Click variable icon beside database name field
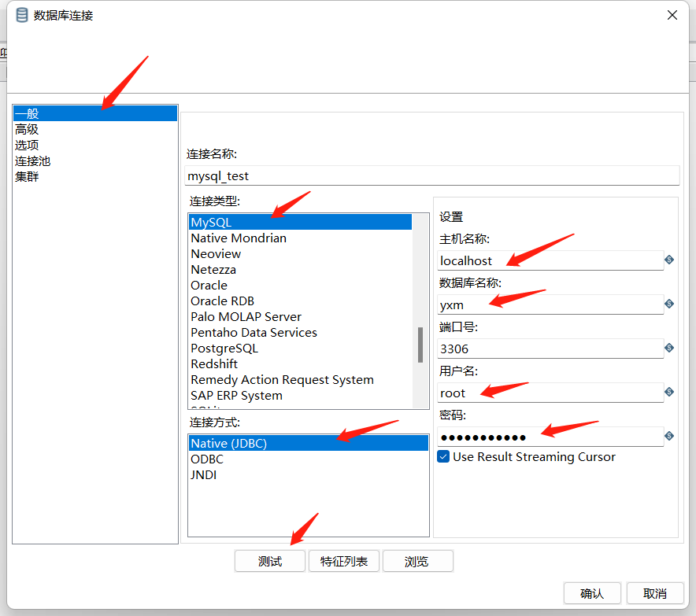 point(669,304)
